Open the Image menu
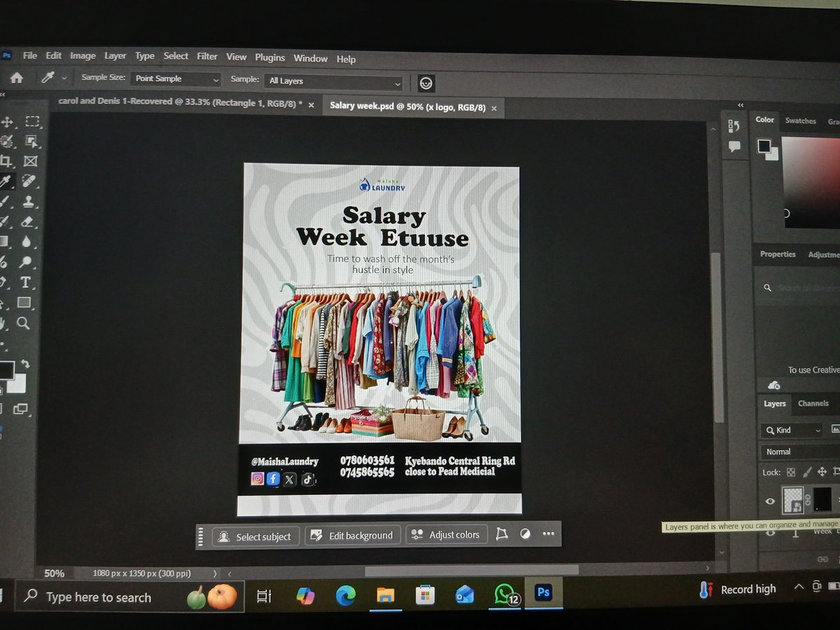 click(x=83, y=55)
